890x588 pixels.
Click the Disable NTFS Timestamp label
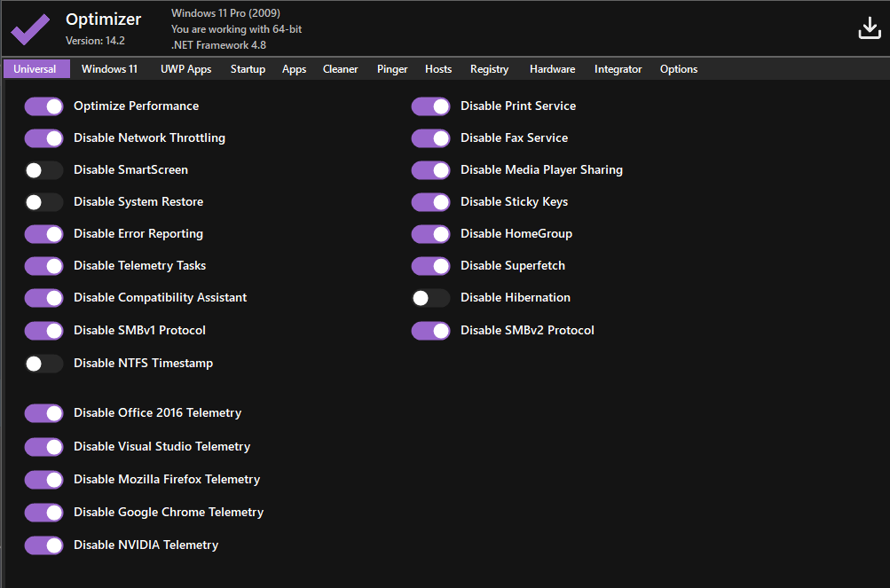[143, 364]
